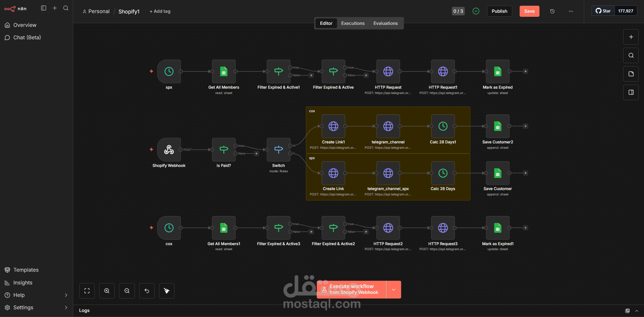Image resolution: width=644 pixels, height=317 pixels.
Task: Click the zoom out icon
Action: click(x=127, y=291)
